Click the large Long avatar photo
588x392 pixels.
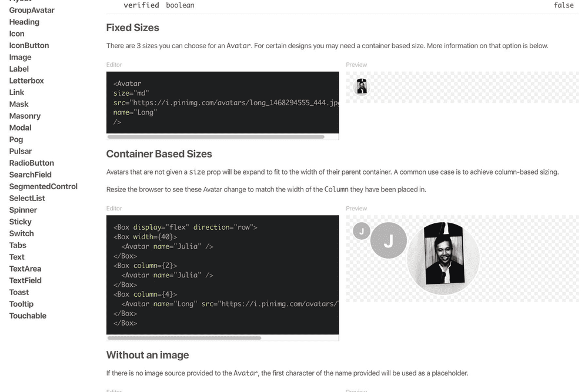(x=443, y=258)
